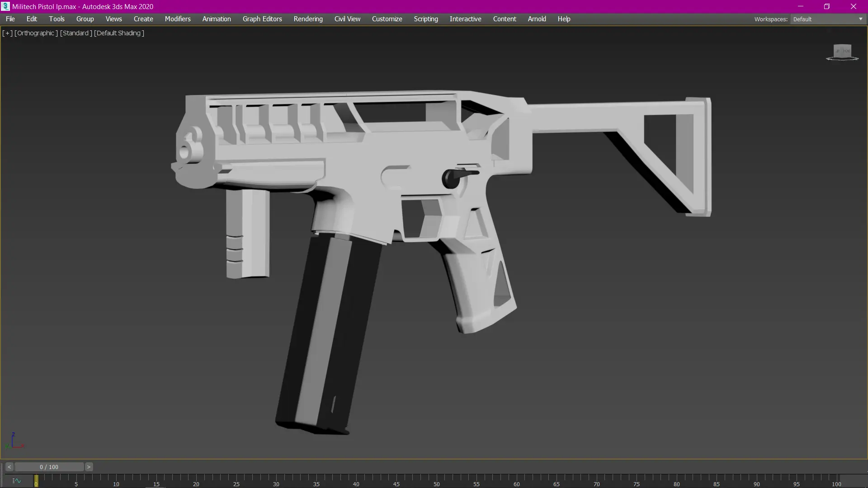Click frame 10 on the track bar
This screenshot has height=488, width=868.
tap(116, 481)
